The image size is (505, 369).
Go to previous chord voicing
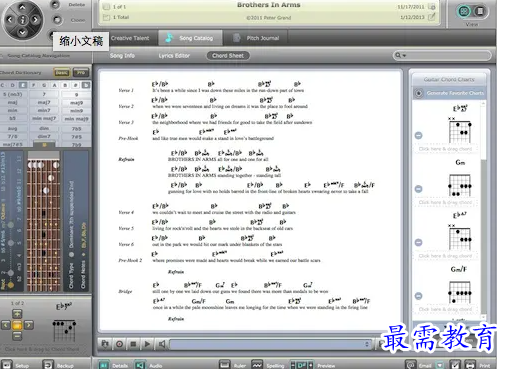(6, 325)
